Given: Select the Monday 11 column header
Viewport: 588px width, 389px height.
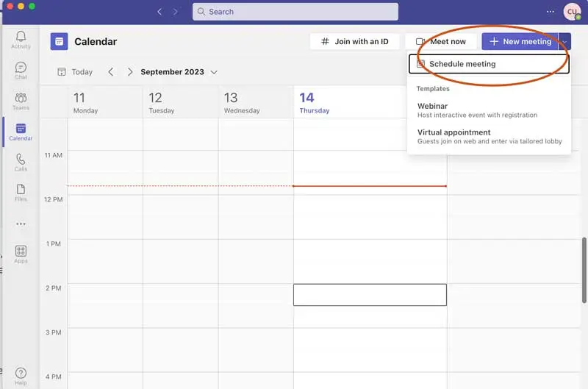Looking at the screenshot, I should pos(105,102).
